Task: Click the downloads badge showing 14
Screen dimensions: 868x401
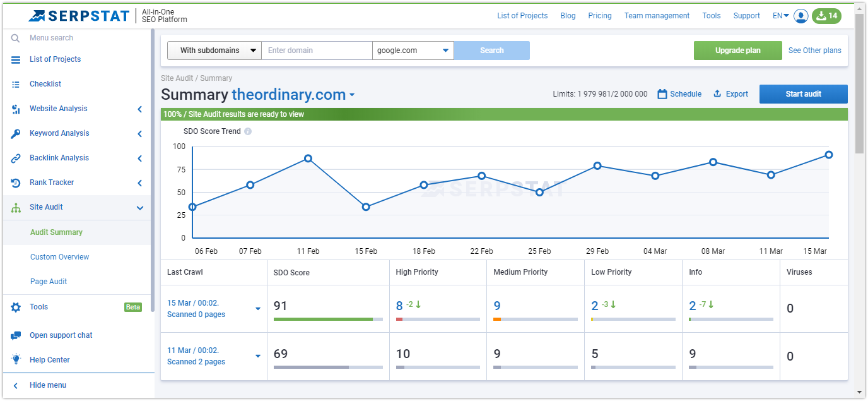Action: pyautogui.click(x=826, y=16)
